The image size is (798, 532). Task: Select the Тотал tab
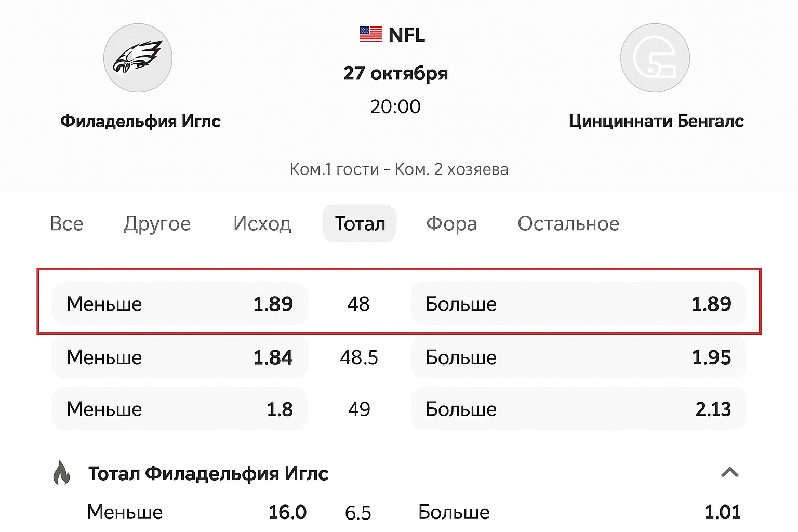[x=360, y=223]
